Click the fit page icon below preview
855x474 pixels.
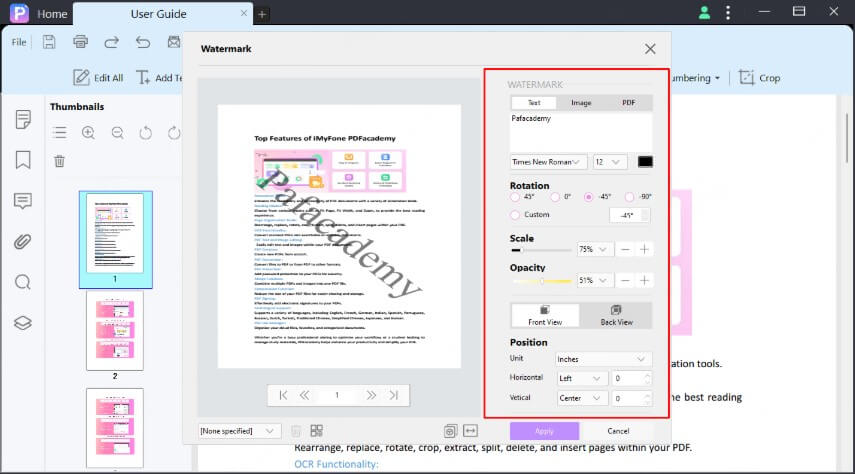(x=450, y=431)
